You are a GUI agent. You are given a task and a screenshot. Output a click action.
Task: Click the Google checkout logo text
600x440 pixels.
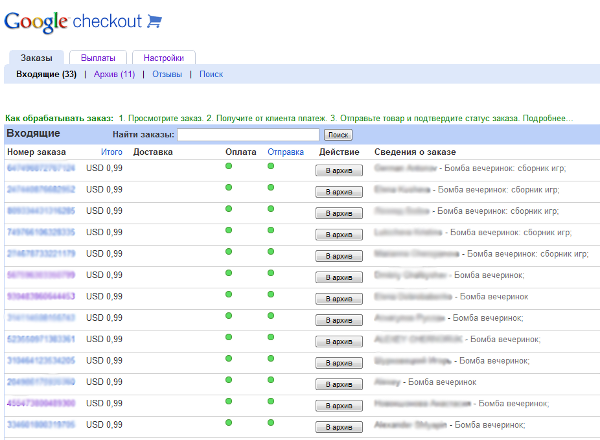tap(73, 22)
